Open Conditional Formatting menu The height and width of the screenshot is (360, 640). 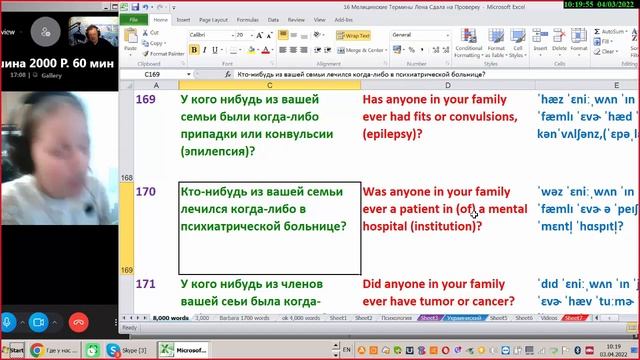469,43
